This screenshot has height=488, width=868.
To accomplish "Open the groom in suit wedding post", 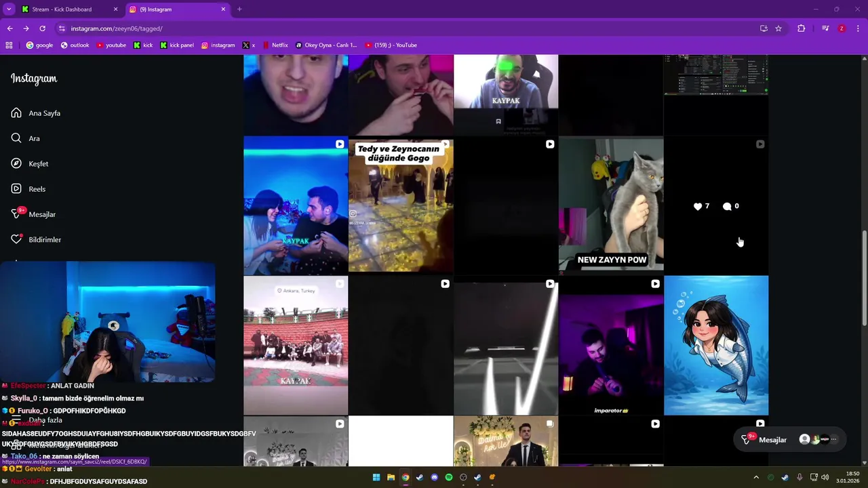I will click(506, 441).
